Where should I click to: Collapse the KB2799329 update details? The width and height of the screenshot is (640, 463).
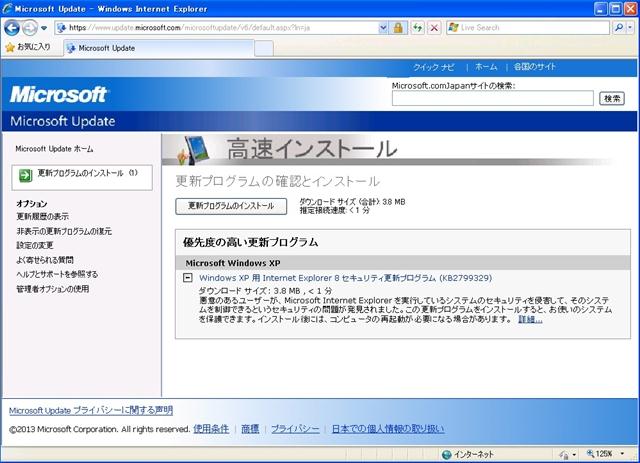click(187, 278)
